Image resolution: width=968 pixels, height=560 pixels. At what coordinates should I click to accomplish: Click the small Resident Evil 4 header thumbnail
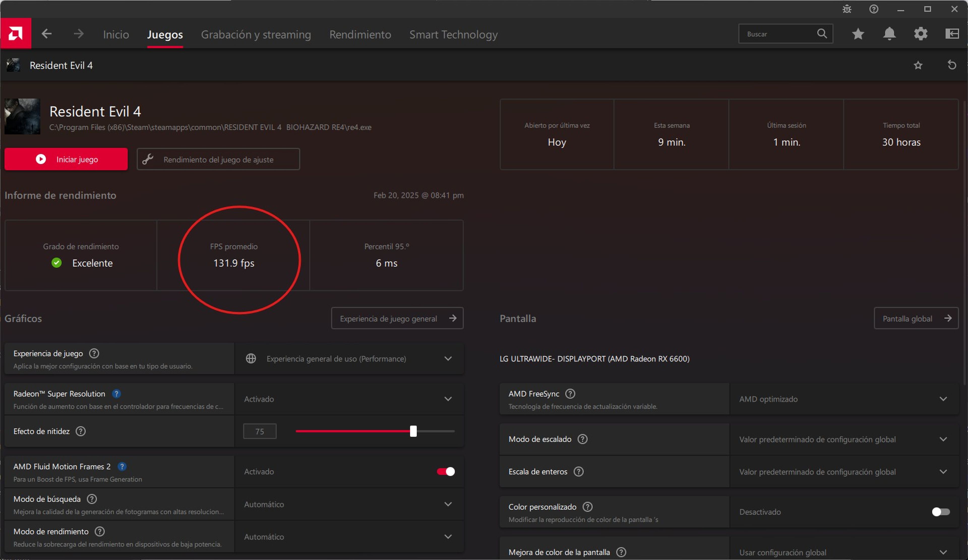coord(13,65)
